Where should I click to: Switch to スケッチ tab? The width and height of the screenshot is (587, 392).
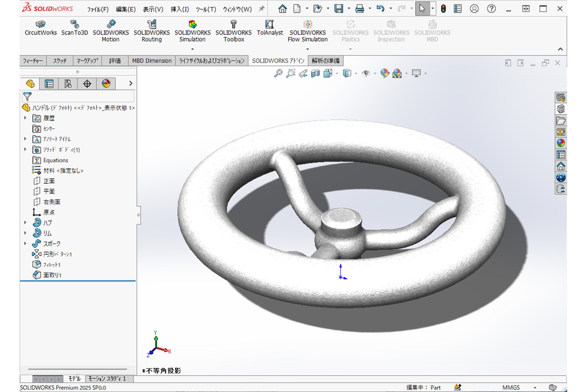point(60,61)
